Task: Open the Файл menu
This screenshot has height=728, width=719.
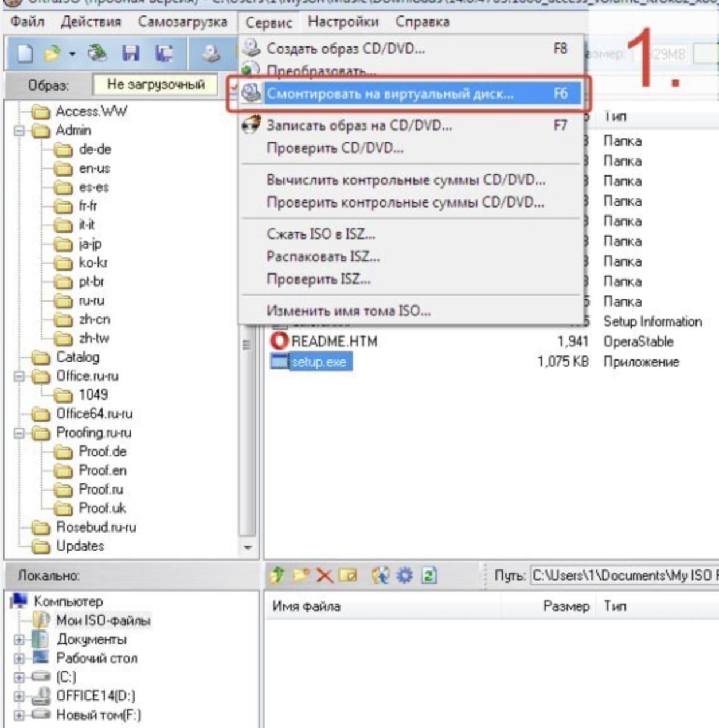Action: tap(28, 22)
